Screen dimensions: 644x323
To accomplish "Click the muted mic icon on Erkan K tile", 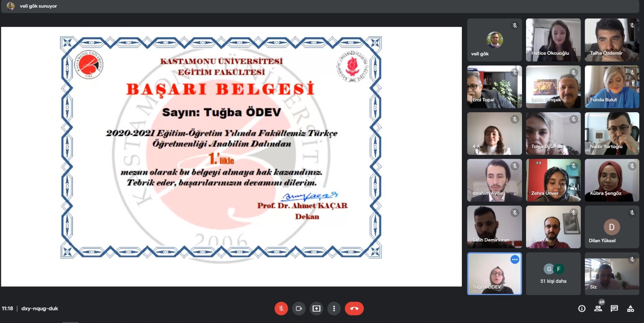I will [573, 213].
